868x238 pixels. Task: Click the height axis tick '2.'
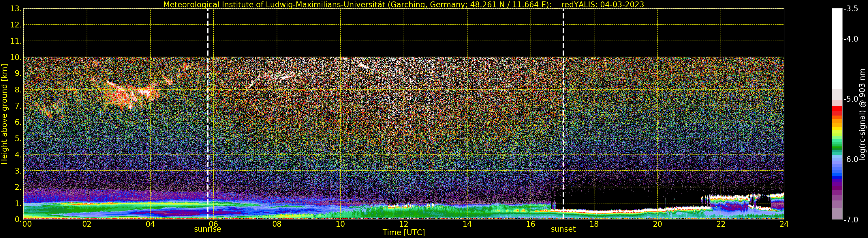[x=18, y=187]
